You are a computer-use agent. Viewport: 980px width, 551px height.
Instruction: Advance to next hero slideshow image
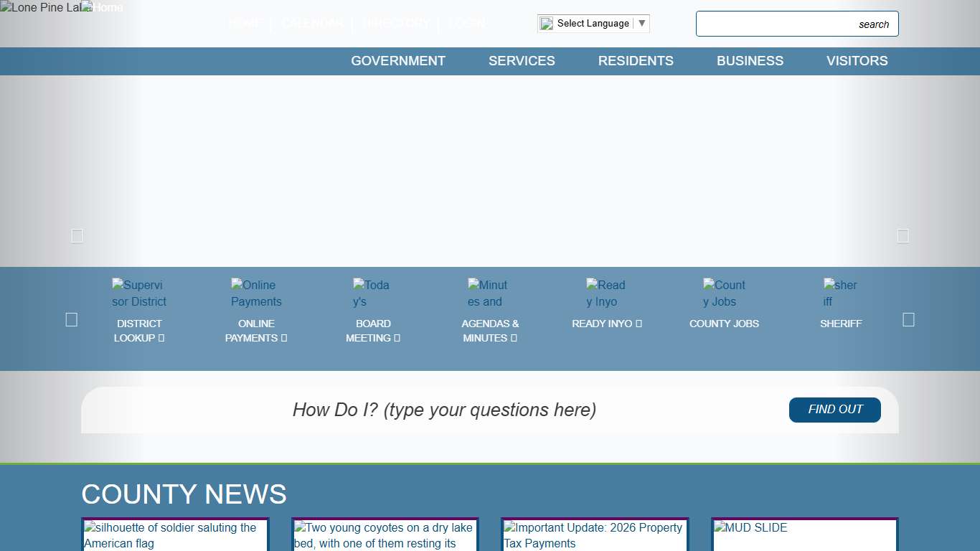tap(903, 235)
